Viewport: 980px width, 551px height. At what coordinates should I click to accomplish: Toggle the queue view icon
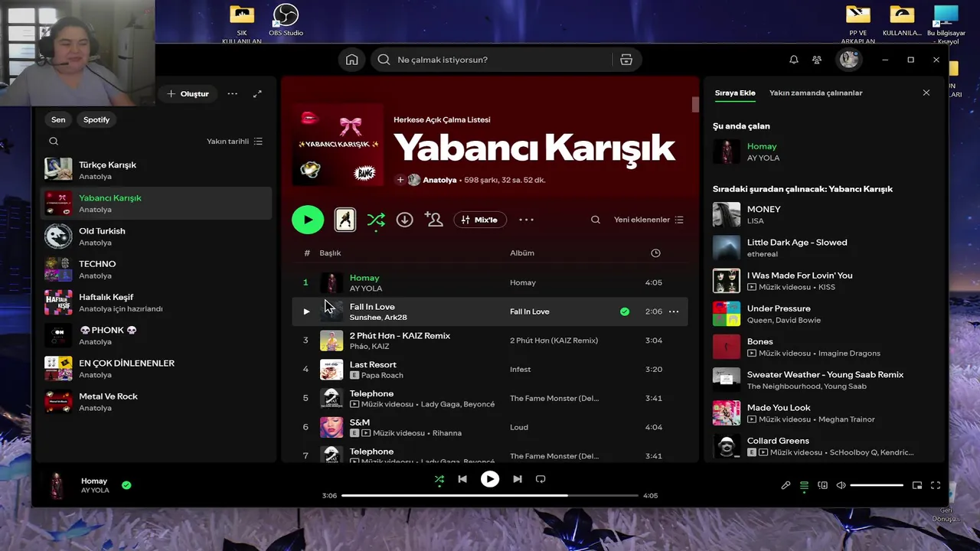click(x=804, y=485)
